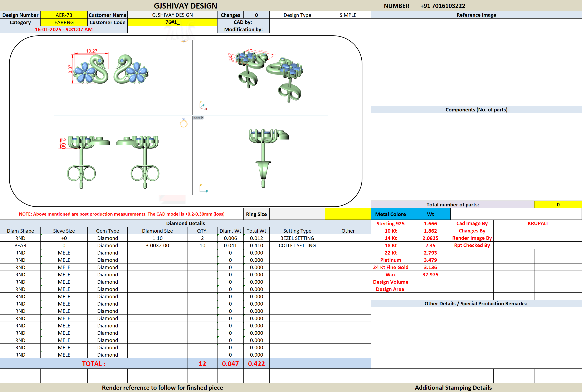Click the ZY axis indicator in right view
Image resolution: width=582 pixels, height=392 pixels.
click(204, 188)
